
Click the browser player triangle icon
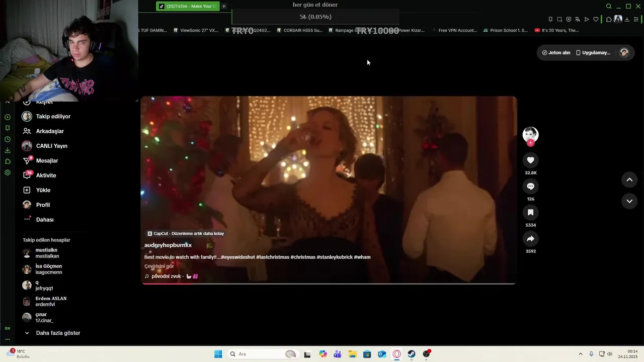click(587, 19)
